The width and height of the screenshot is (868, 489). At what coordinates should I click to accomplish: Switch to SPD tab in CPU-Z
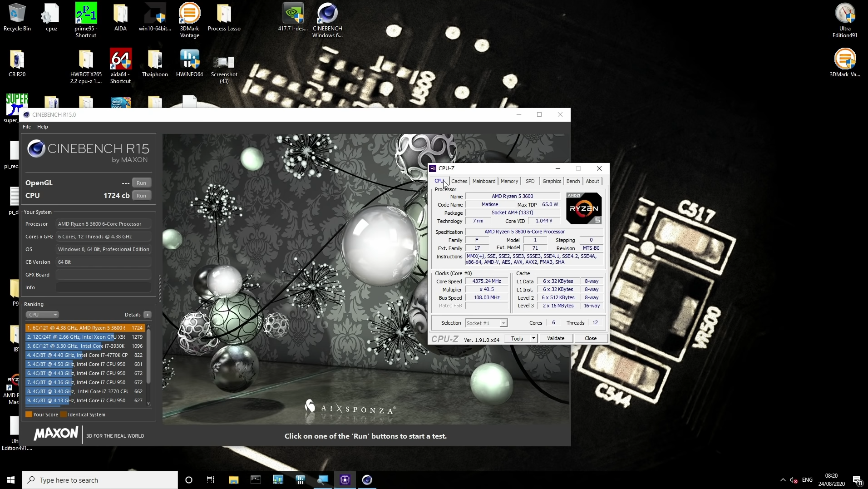(530, 181)
